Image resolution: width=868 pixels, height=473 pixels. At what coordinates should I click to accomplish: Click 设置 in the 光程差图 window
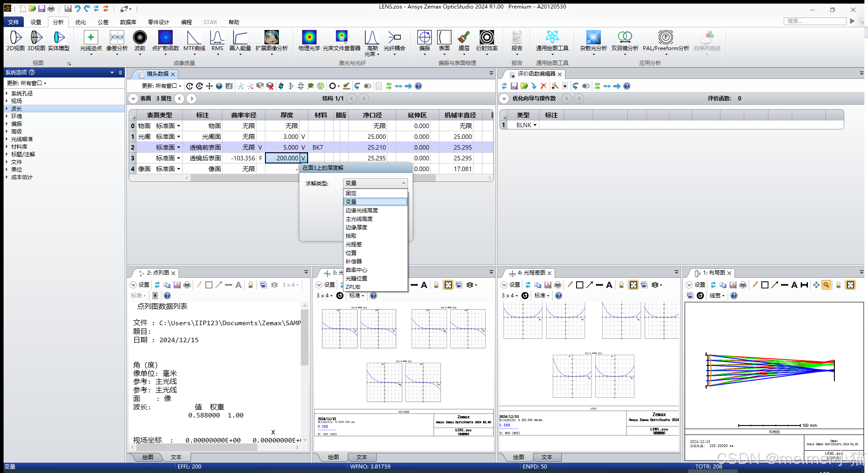[x=511, y=285]
